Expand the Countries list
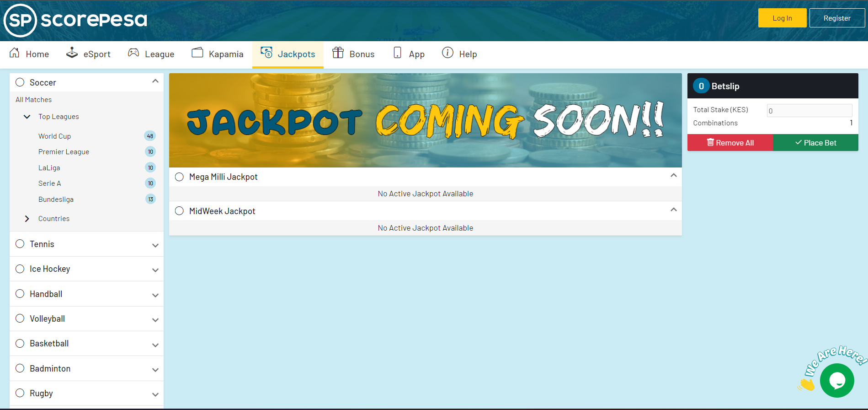This screenshot has height=410, width=868. [x=27, y=219]
